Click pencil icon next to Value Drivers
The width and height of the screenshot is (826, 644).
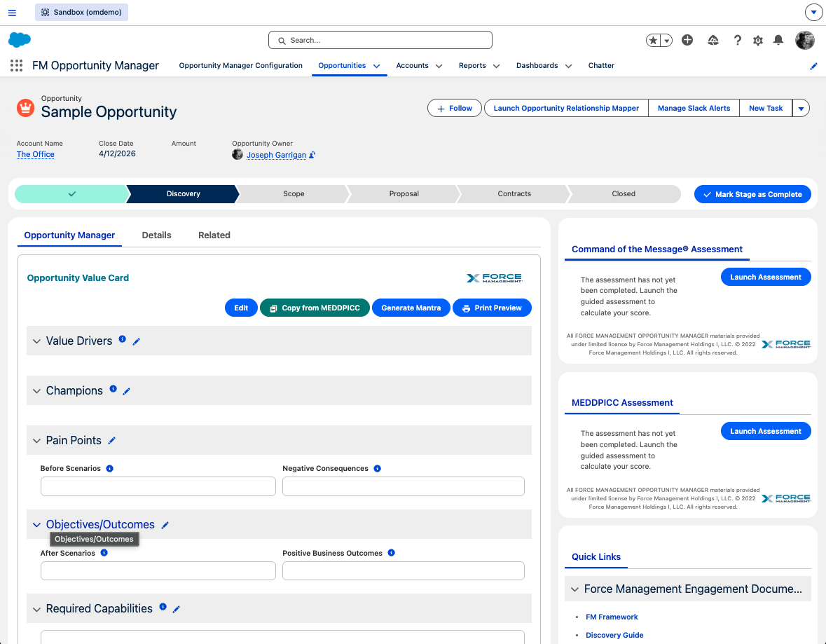click(x=137, y=341)
